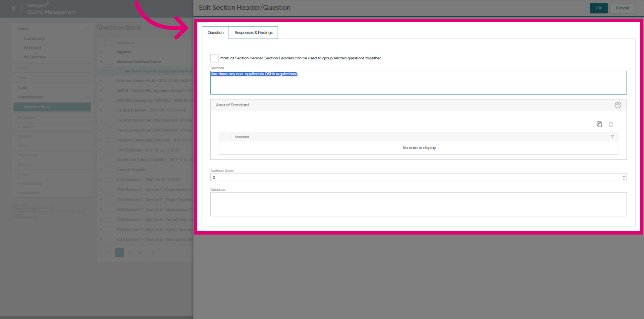
Task: Open the Training Courses sidebar section
Action: click(30, 184)
